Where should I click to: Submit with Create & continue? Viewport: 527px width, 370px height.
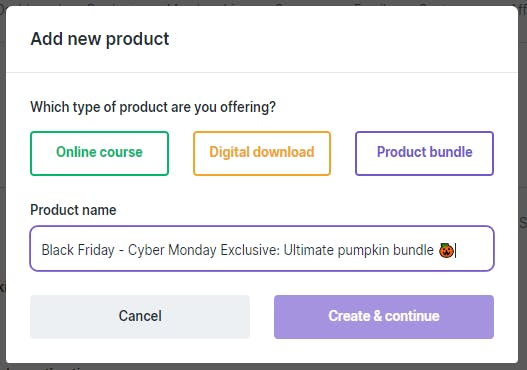pos(384,317)
